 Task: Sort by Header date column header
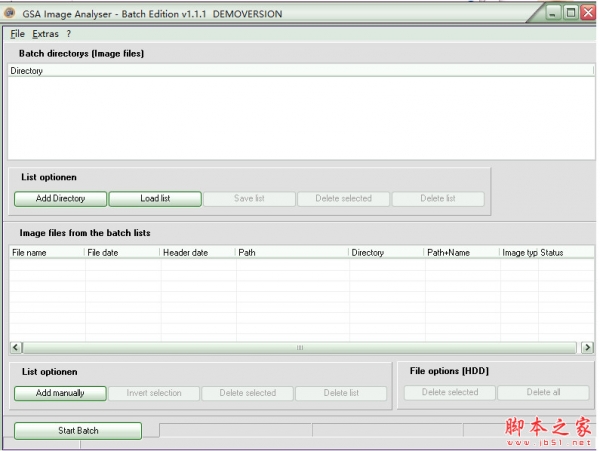[x=197, y=252]
